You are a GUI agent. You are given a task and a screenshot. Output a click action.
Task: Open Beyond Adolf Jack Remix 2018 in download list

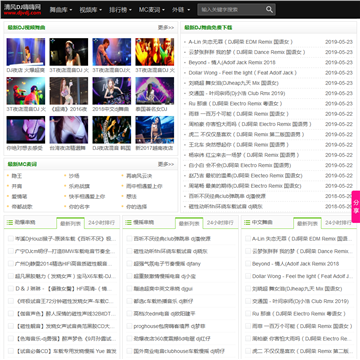[232, 63]
